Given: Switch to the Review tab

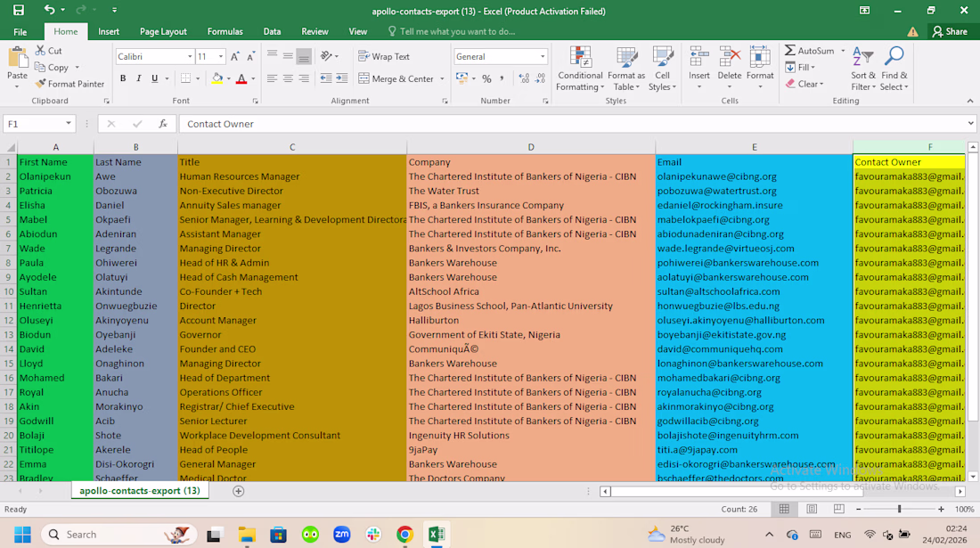Looking at the screenshot, I should (x=314, y=31).
